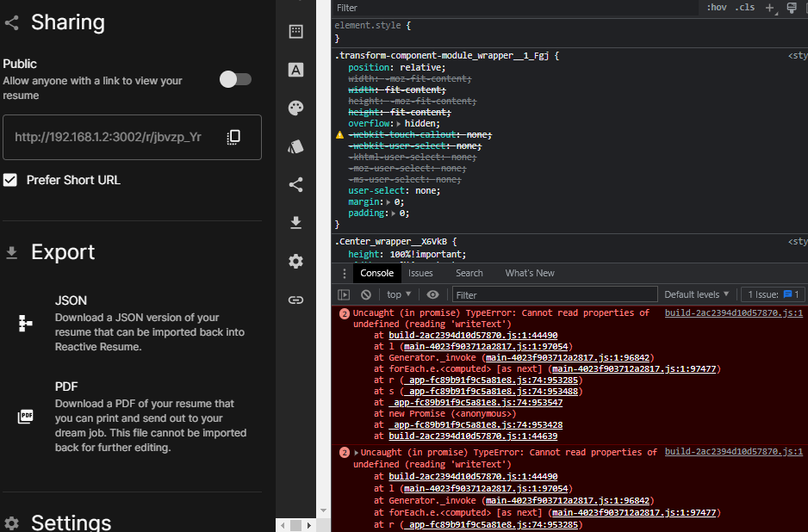This screenshot has height=532, width=808.
Task: Click the .Center_wrapper__X6VkB selector
Action: [391, 242]
